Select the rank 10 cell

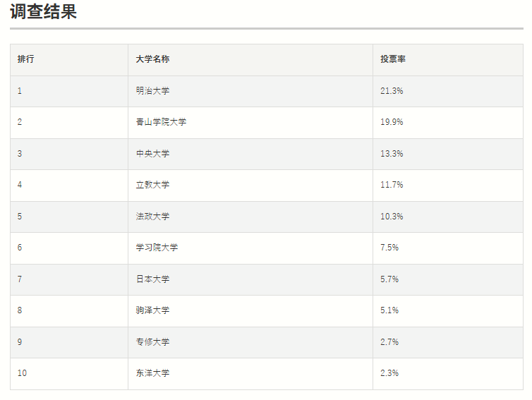click(22, 373)
